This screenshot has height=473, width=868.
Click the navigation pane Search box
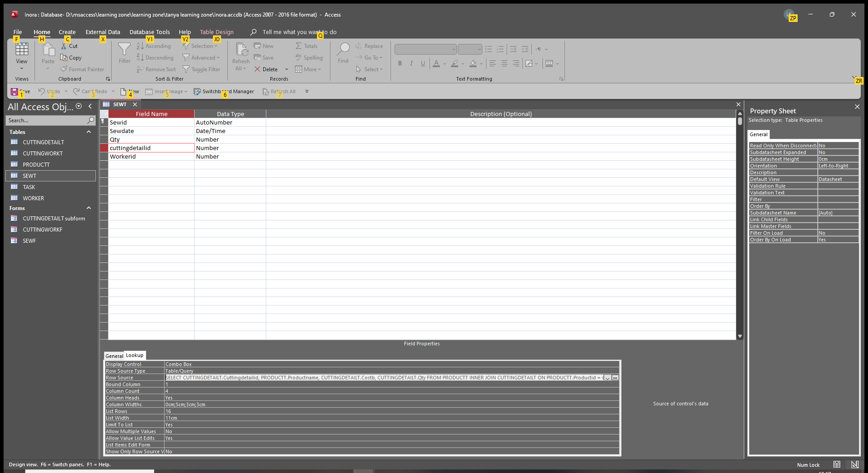pos(47,120)
